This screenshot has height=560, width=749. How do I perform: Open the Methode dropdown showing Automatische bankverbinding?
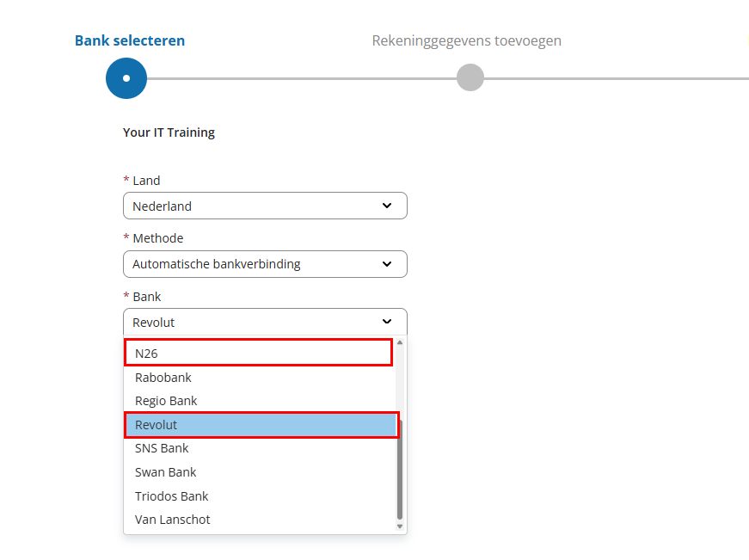(x=265, y=264)
